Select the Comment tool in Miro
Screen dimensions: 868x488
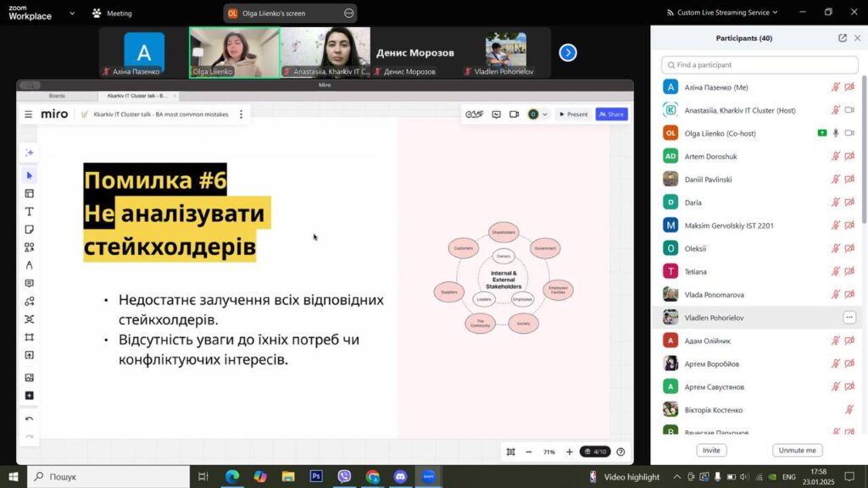(30, 283)
